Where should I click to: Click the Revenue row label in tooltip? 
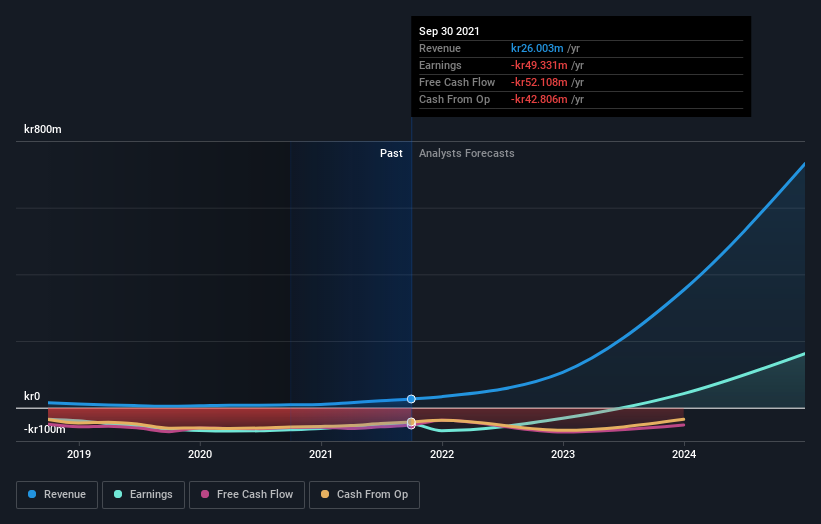[x=440, y=48]
